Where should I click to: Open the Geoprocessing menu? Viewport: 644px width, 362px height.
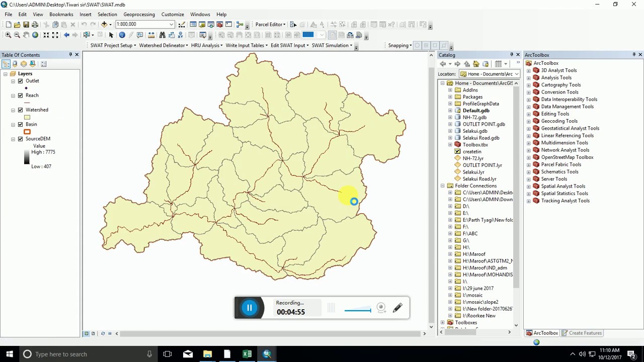pyautogui.click(x=139, y=14)
